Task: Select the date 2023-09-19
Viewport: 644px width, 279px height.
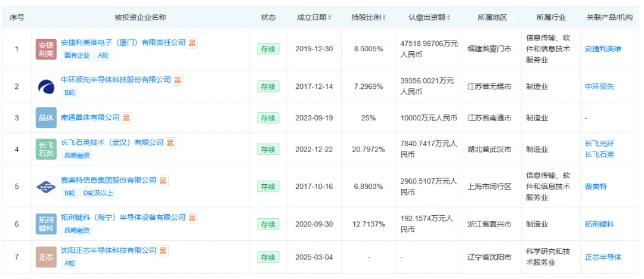Action: pyautogui.click(x=314, y=118)
